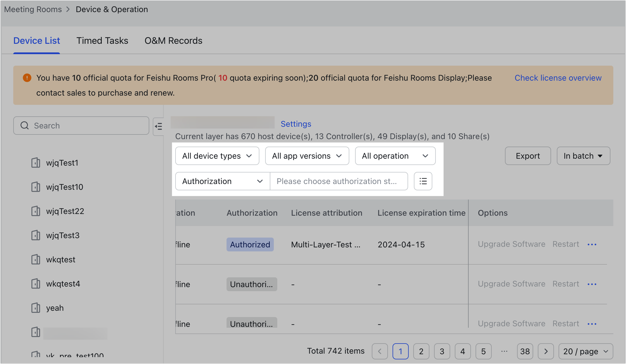Switch to the O&M Records tab
The image size is (626, 364).
(x=173, y=41)
